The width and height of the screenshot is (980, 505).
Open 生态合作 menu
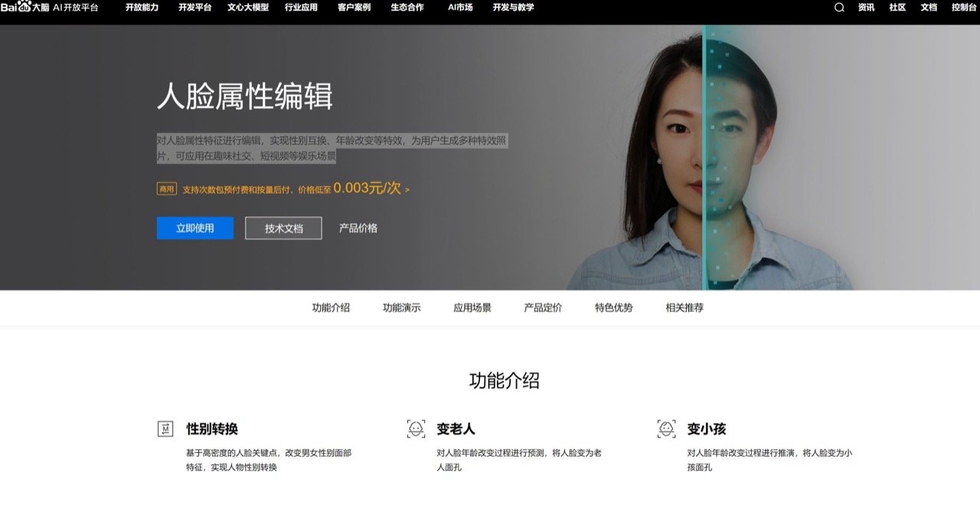(x=407, y=7)
